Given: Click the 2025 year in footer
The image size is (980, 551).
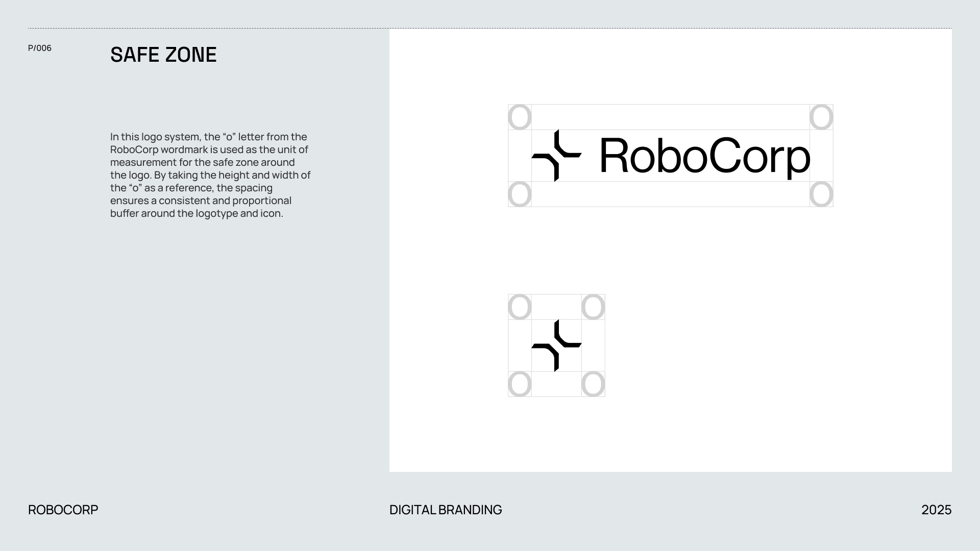Looking at the screenshot, I should 936,510.
